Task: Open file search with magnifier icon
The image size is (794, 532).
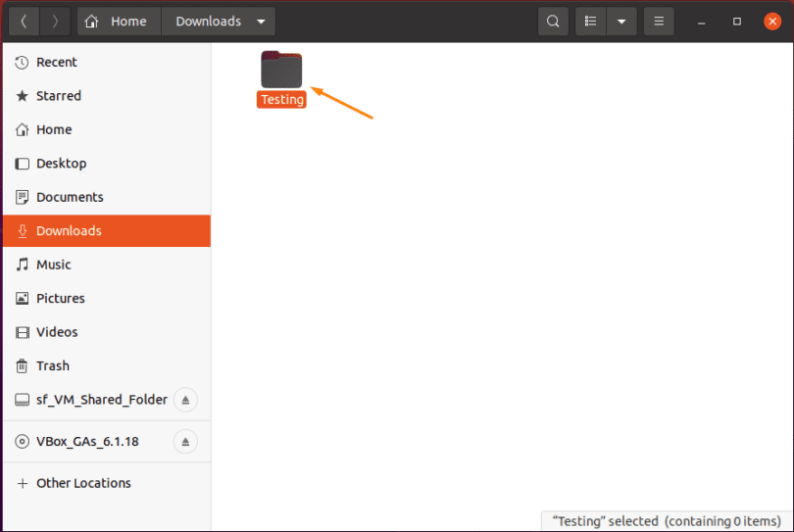Action: 553,22
